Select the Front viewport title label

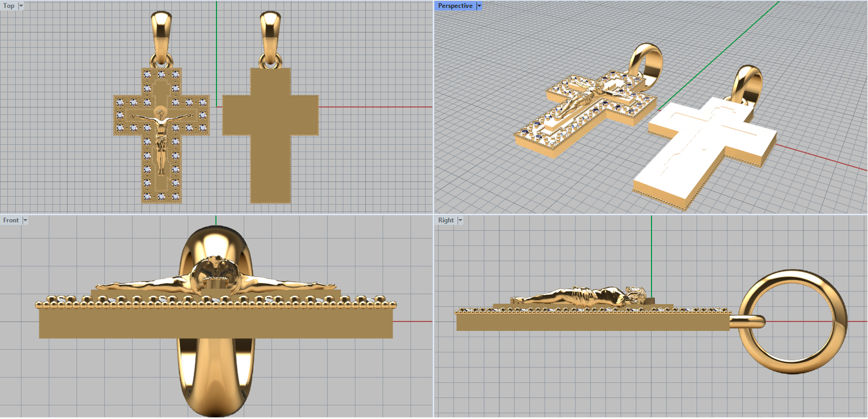pyautogui.click(x=11, y=220)
